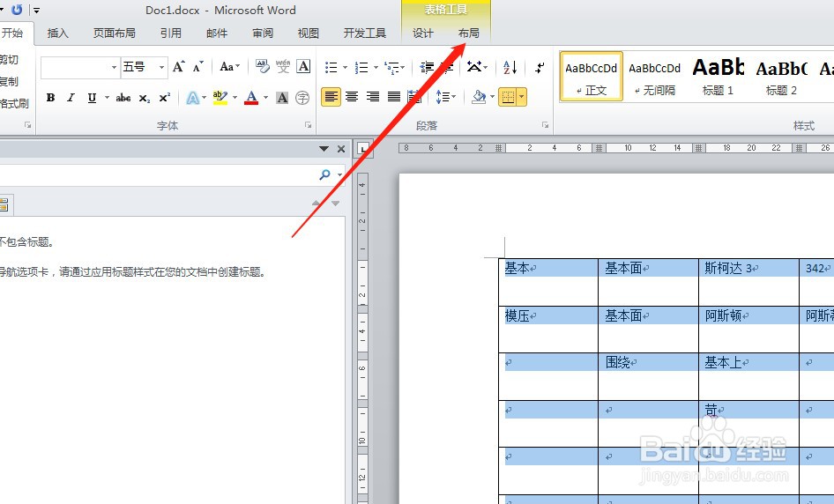Screen dimensions: 834x504
Task: Customize quick access toolbar dropdown
Action: 36,10
